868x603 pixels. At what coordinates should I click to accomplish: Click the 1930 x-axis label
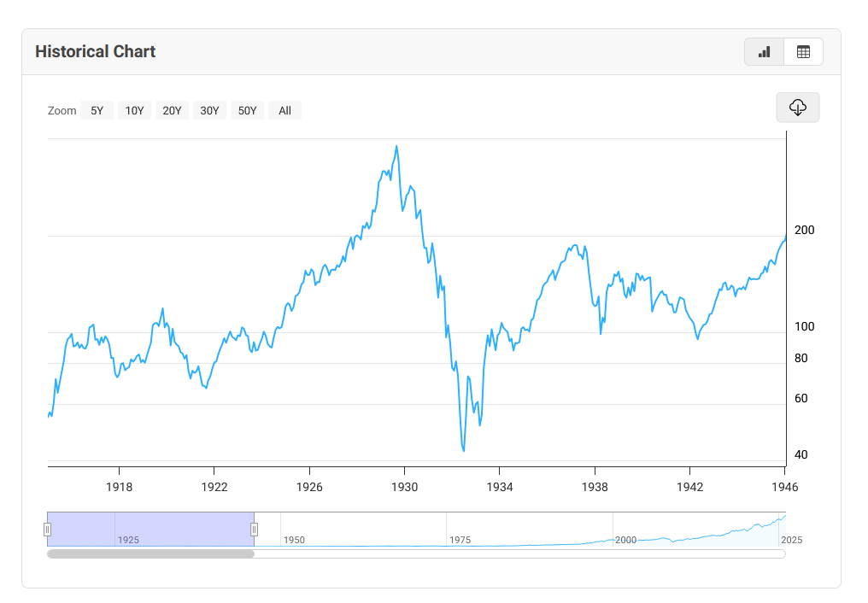point(404,487)
